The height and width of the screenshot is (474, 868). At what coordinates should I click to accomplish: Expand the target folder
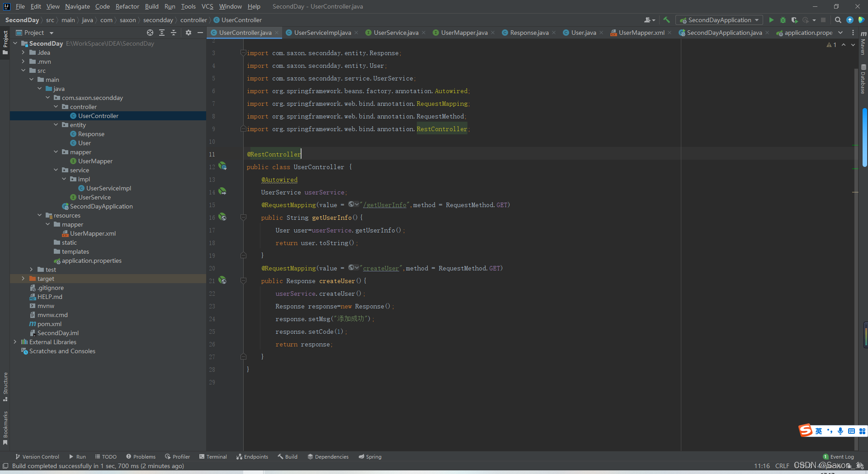(x=23, y=279)
